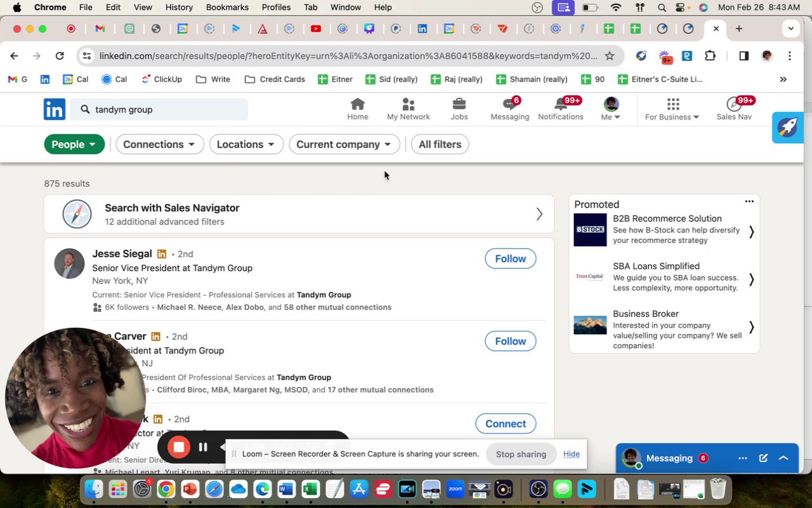Open Messaging bar three-dot options
The image size is (812, 508).
point(743,458)
